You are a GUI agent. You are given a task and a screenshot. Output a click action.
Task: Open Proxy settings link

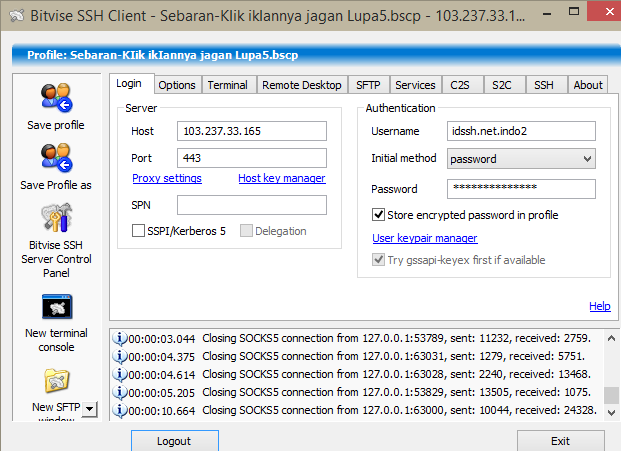[167, 178]
